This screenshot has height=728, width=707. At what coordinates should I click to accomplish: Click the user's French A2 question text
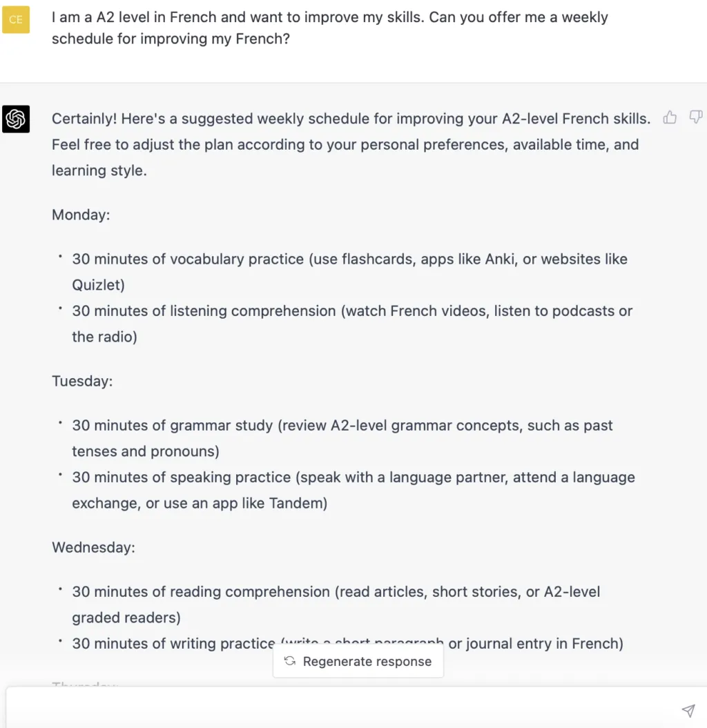330,28
